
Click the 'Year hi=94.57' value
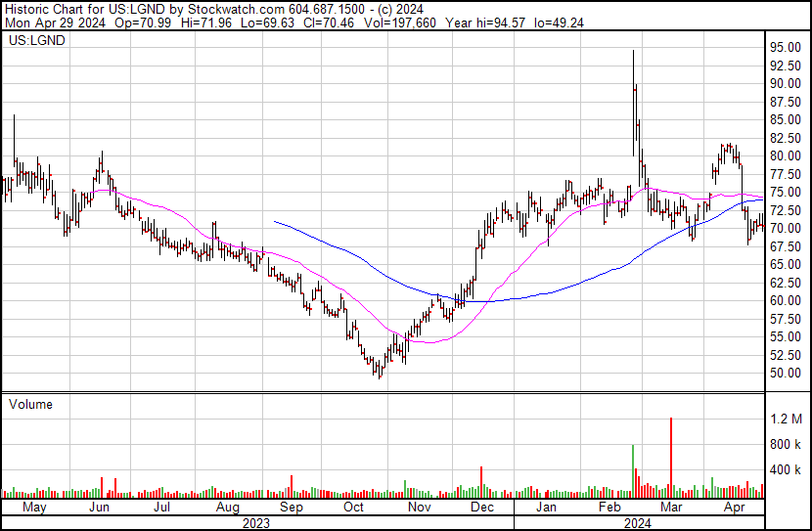[485, 22]
